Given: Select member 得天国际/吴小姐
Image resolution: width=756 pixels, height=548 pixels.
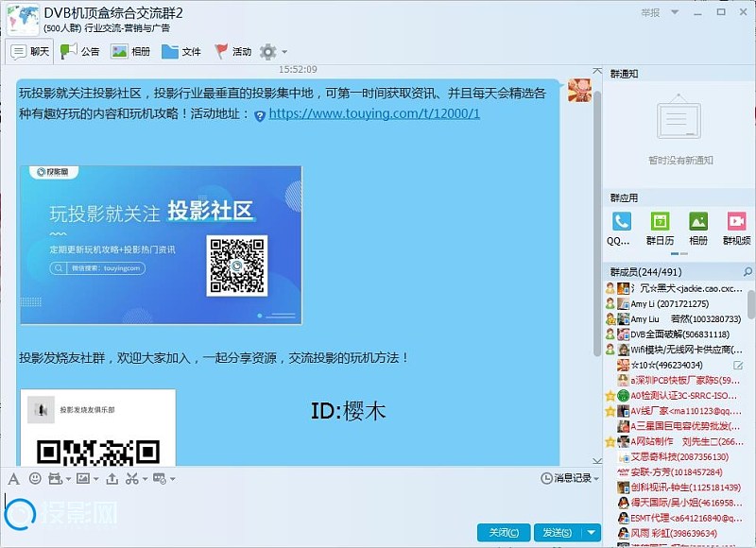Looking at the screenshot, I should click(675, 503).
